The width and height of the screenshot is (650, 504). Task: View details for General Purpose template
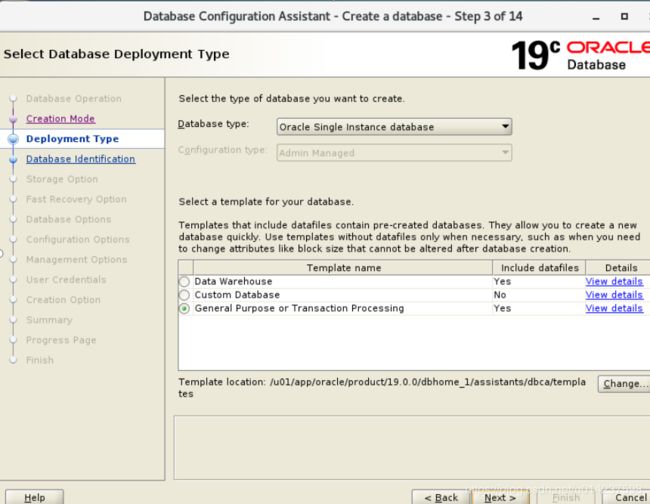click(614, 308)
